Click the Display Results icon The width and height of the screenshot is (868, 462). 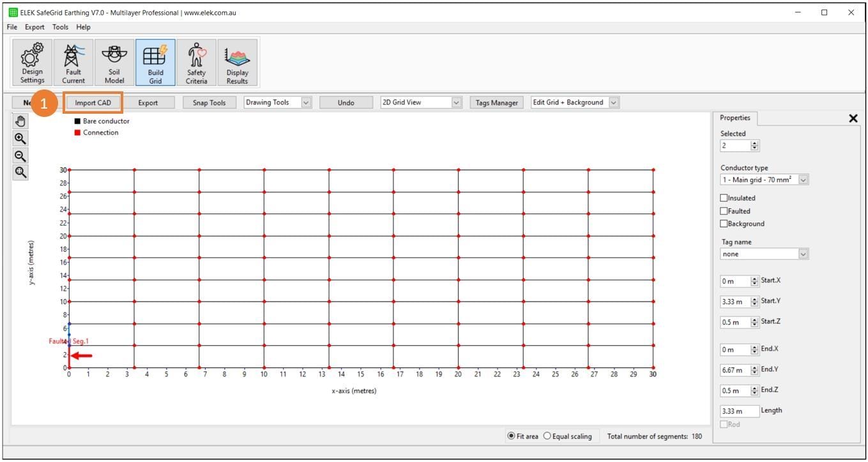[237, 62]
